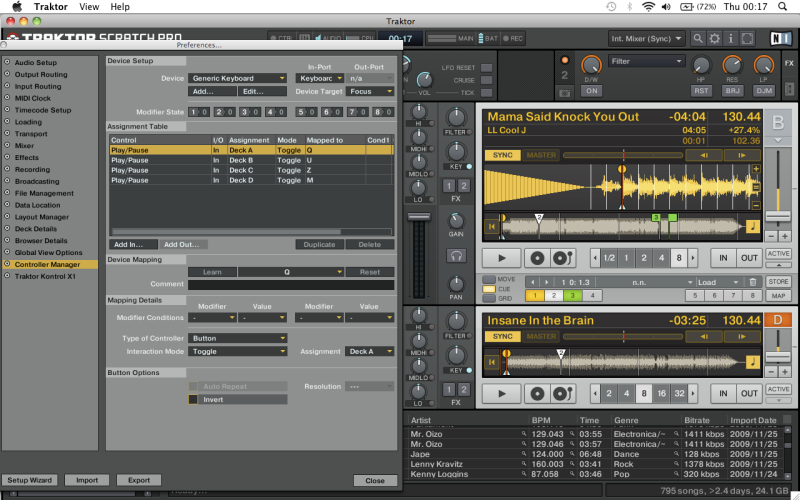800x500 pixels.
Task: Open Preferences via gear icon in header
Action: (714, 38)
